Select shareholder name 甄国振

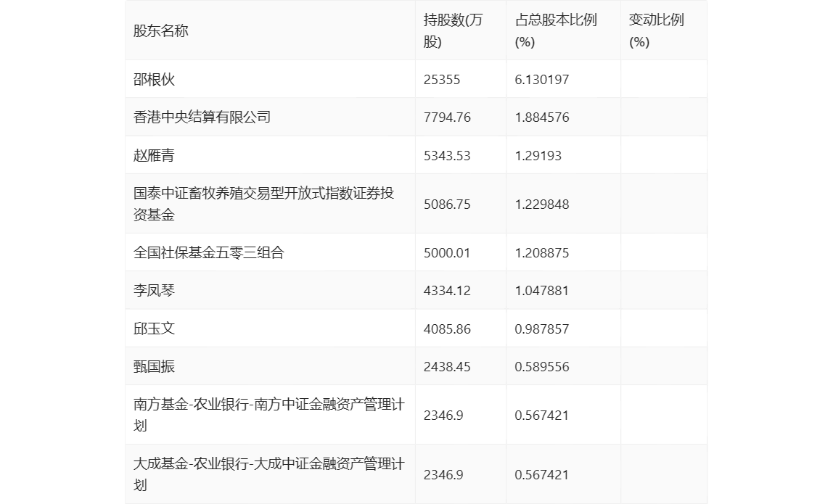pyautogui.click(x=154, y=366)
